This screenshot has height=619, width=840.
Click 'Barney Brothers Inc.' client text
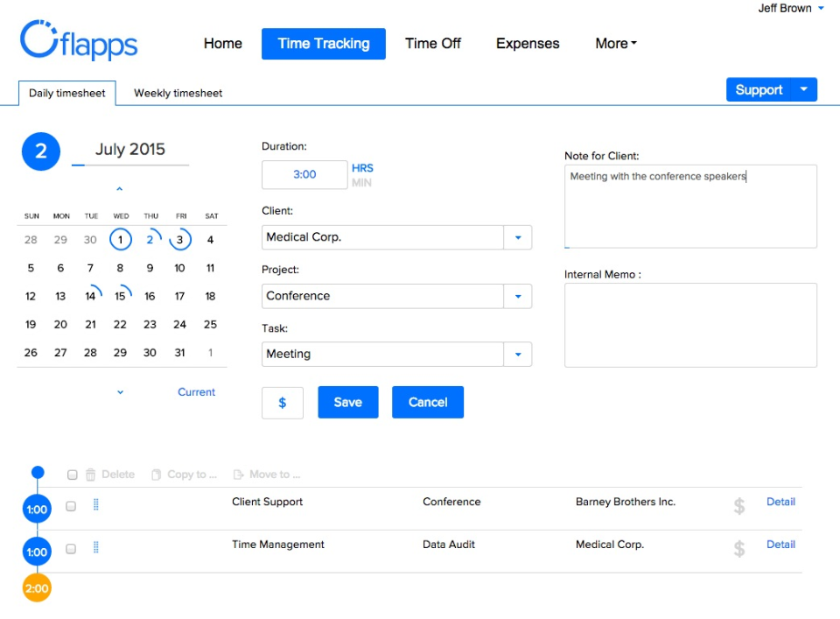[625, 502]
